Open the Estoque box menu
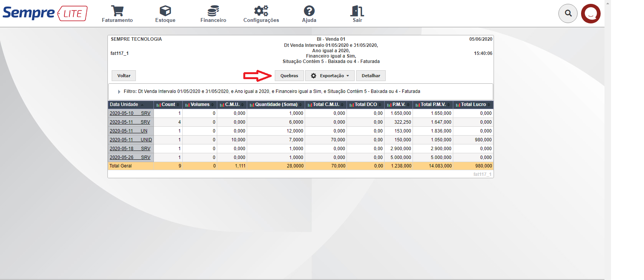644x280 pixels. (165, 14)
